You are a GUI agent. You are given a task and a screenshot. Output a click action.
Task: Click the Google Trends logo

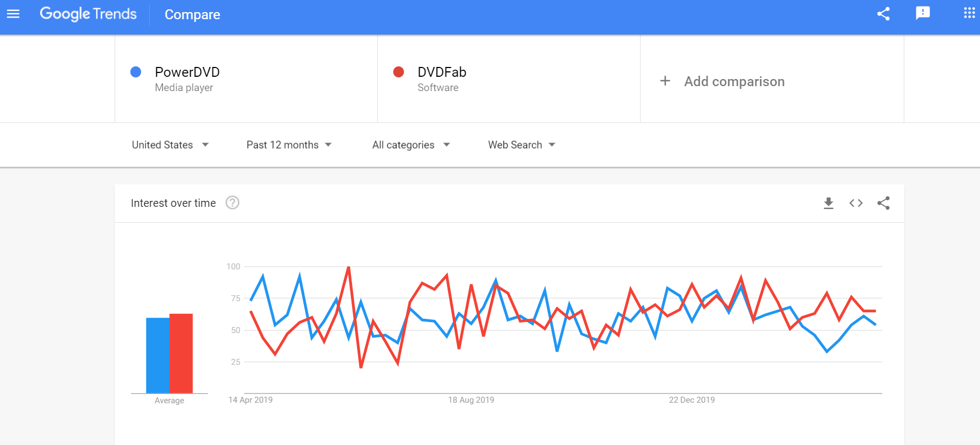88,14
